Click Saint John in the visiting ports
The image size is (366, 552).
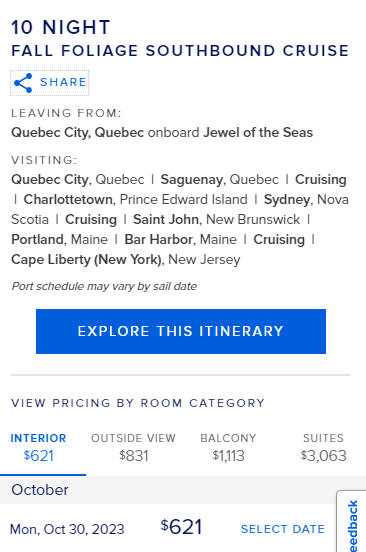pyautogui.click(x=166, y=220)
